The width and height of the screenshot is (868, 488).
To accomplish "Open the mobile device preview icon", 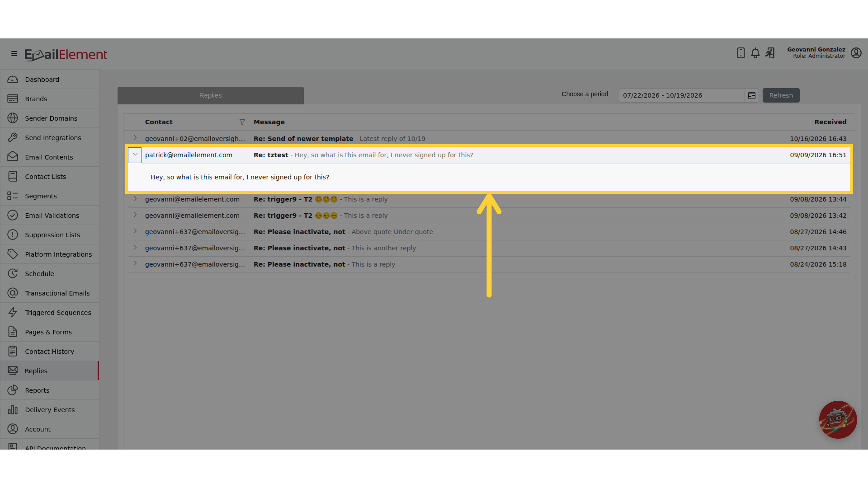I will pos(741,53).
